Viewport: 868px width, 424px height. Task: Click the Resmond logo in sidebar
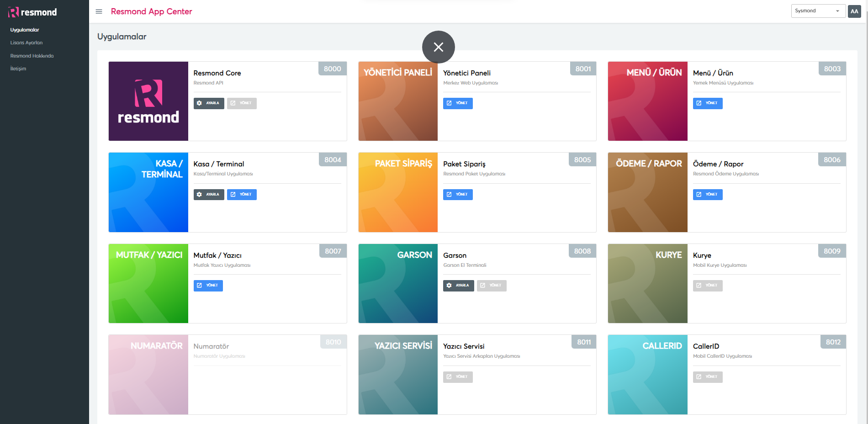[x=32, y=12]
